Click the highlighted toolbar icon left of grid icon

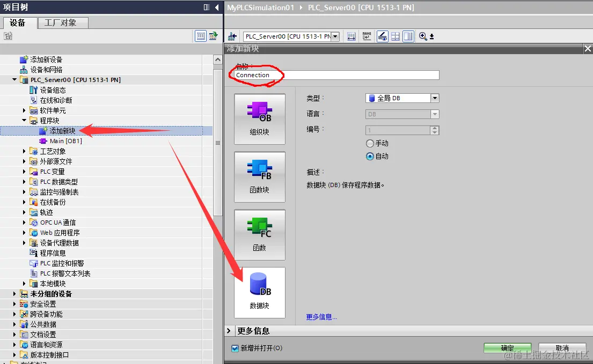coord(382,36)
